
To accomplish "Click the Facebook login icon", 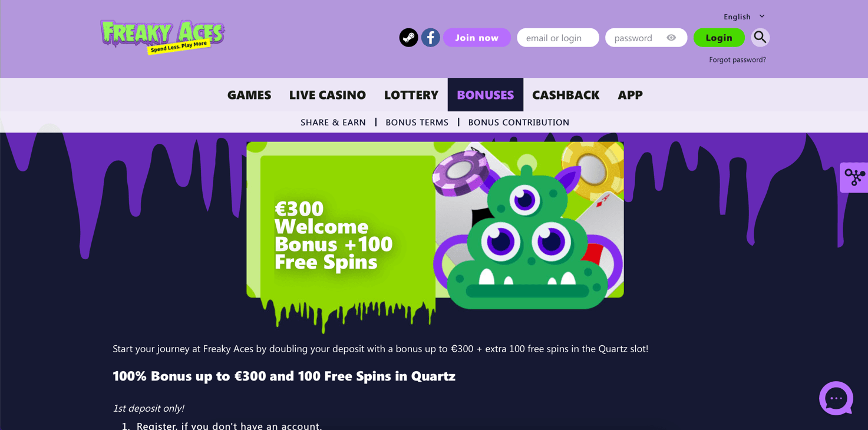I will coord(431,38).
